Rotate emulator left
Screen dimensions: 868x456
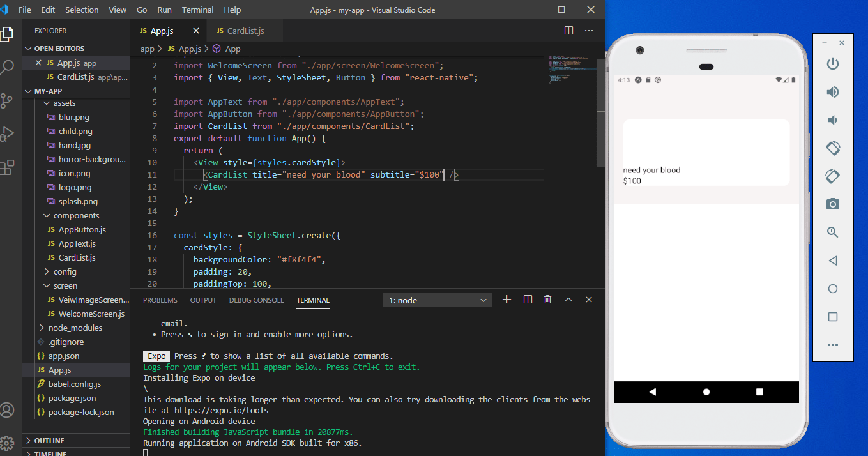(x=832, y=148)
